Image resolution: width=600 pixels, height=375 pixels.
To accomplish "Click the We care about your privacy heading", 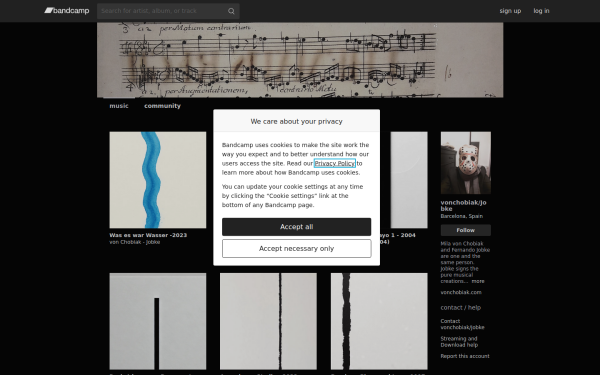I will tap(297, 121).
